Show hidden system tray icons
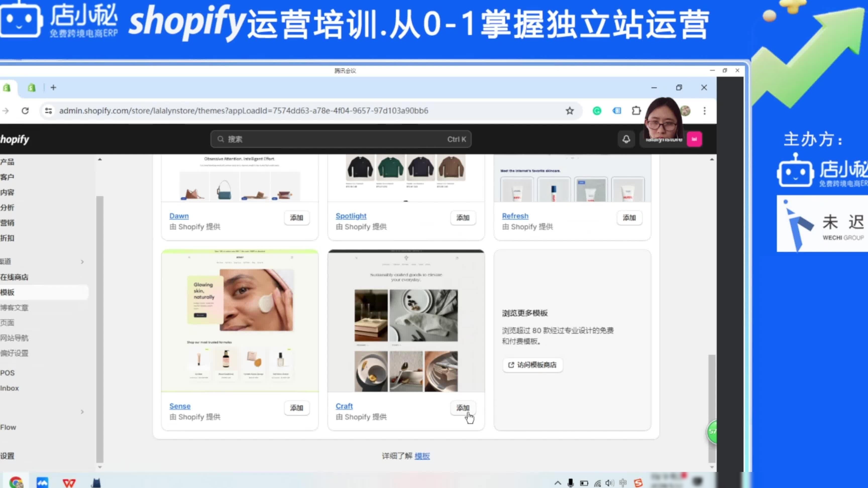Image resolution: width=868 pixels, height=488 pixels. (x=558, y=483)
